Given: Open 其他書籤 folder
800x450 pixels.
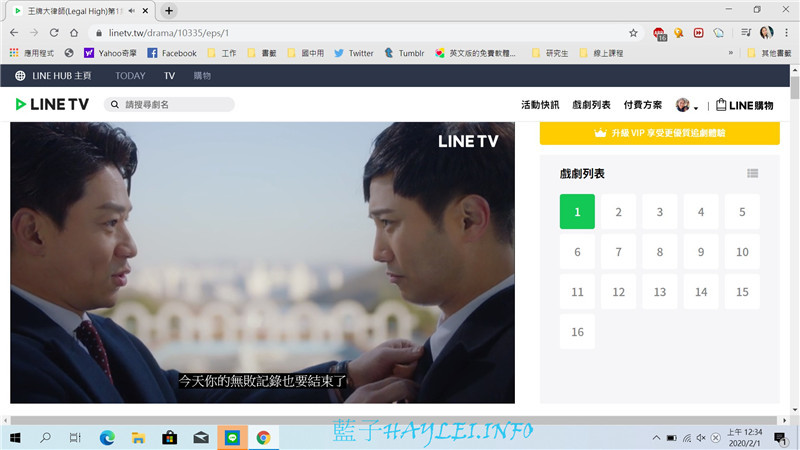Looking at the screenshot, I should (x=769, y=53).
